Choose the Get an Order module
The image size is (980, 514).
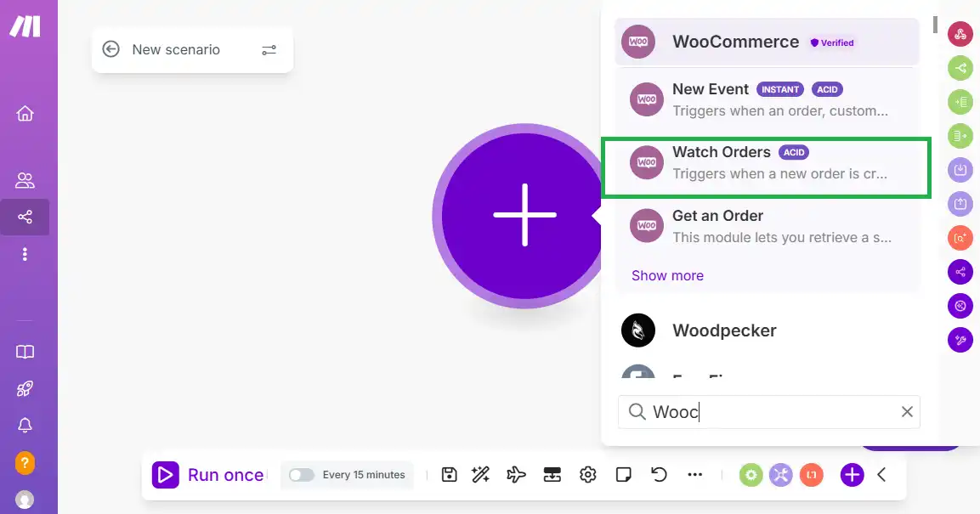[x=767, y=226]
